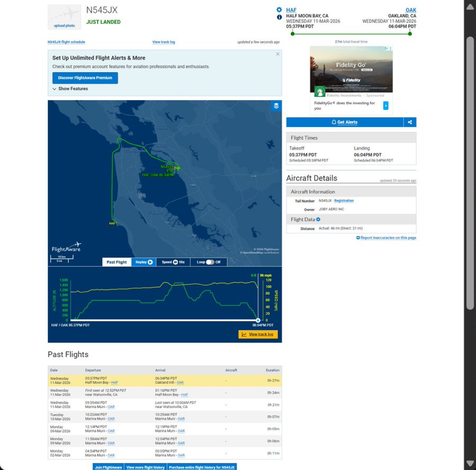Open HAF link in Half Moon Bay departure row
Image resolution: width=476 pixels, height=470 pixels.
click(x=115, y=382)
